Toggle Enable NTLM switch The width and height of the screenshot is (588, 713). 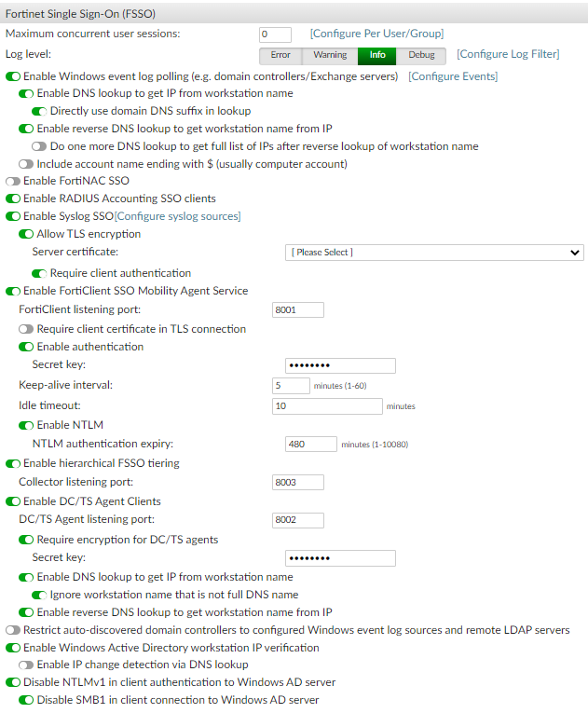[x=26, y=426]
